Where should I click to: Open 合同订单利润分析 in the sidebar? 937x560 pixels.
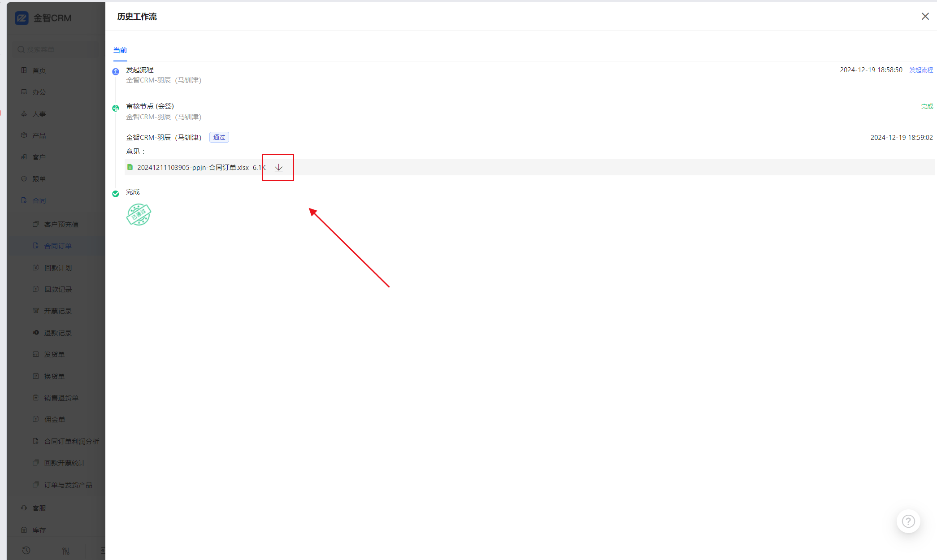tap(71, 441)
